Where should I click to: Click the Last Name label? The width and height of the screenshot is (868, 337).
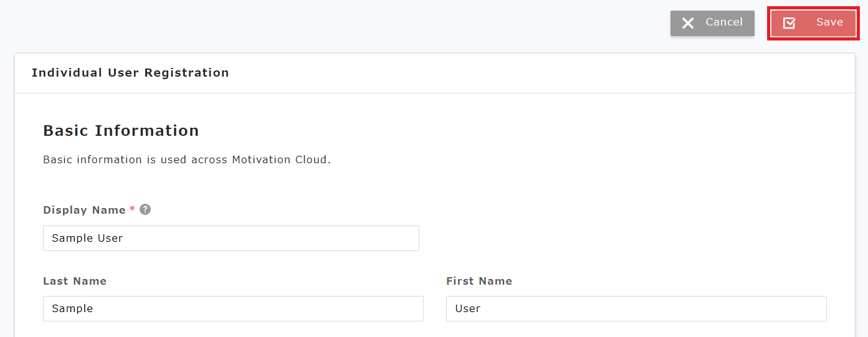pyautogui.click(x=75, y=281)
